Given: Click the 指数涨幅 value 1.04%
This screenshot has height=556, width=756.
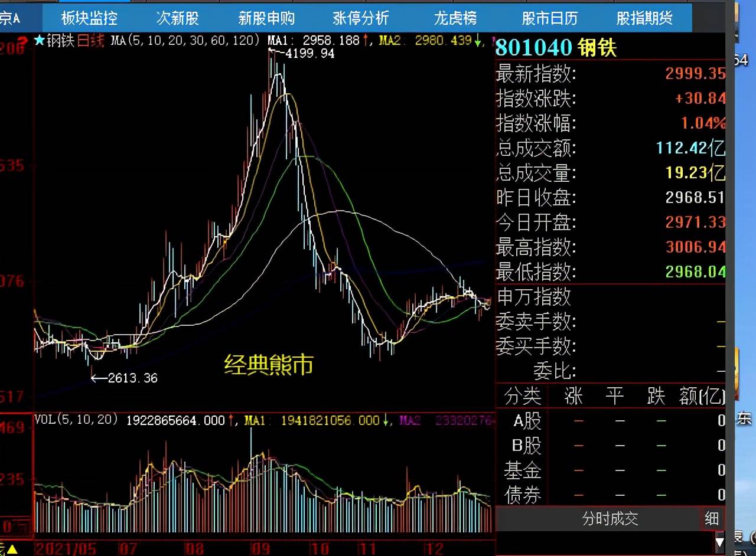Looking at the screenshot, I should pyautogui.click(x=703, y=123).
